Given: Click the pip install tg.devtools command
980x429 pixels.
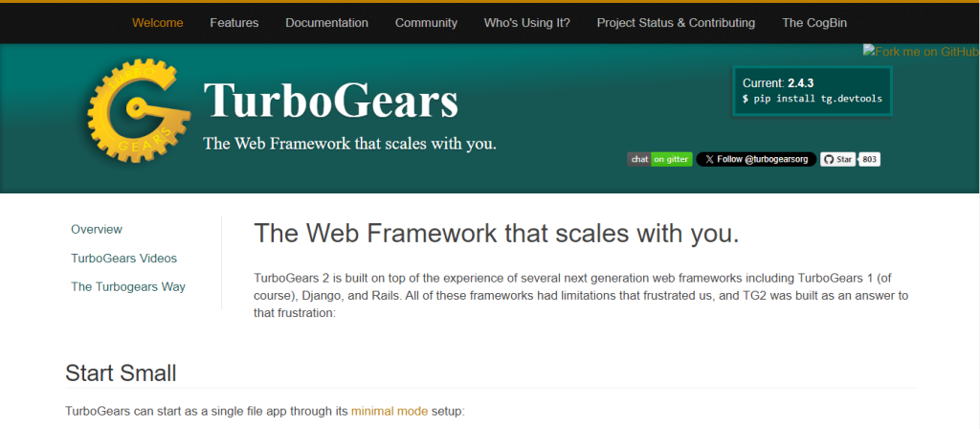Looking at the screenshot, I should click(812, 99).
